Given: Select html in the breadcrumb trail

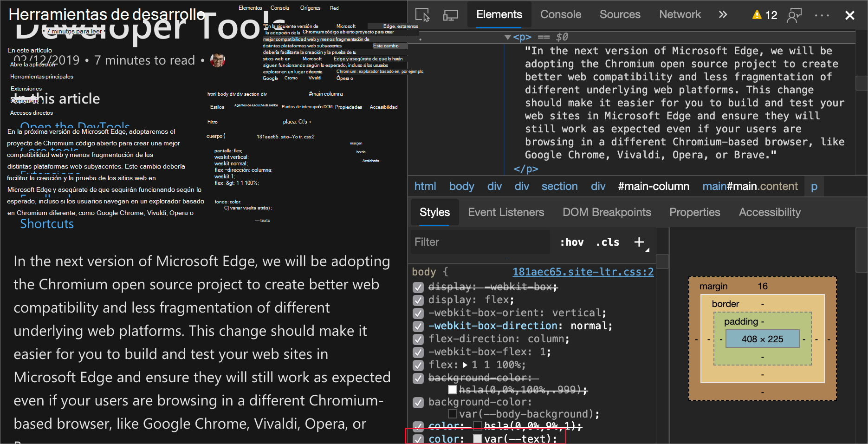Looking at the screenshot, I should point(425,186).
